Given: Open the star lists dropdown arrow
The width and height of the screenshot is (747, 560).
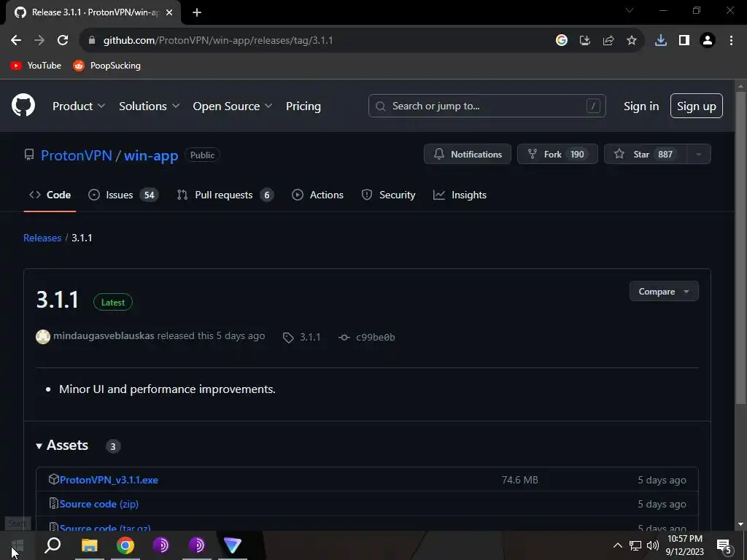Looking at the screenshot, I should (699, 155).
